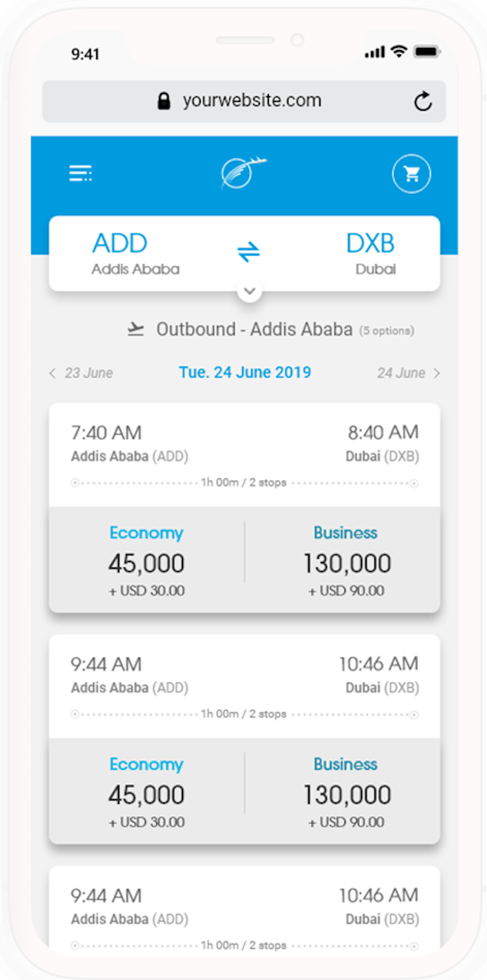The height and width of the screenshot is (980, 487).
Task: Expand the route search card chevron
Action: (x=249, y=291)
